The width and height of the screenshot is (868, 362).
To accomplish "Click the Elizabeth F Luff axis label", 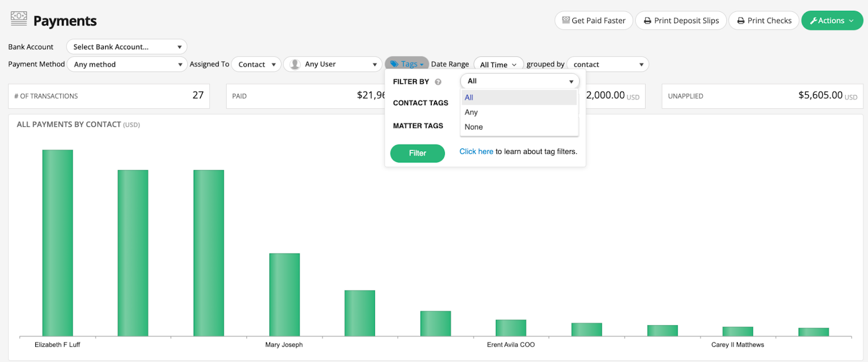I will tap(58, 345).
